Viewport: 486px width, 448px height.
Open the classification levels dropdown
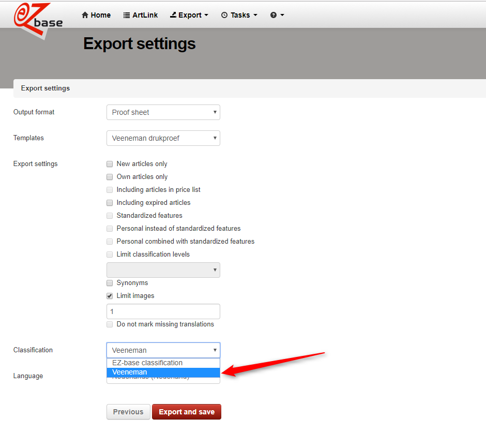(x=163, y=270)
